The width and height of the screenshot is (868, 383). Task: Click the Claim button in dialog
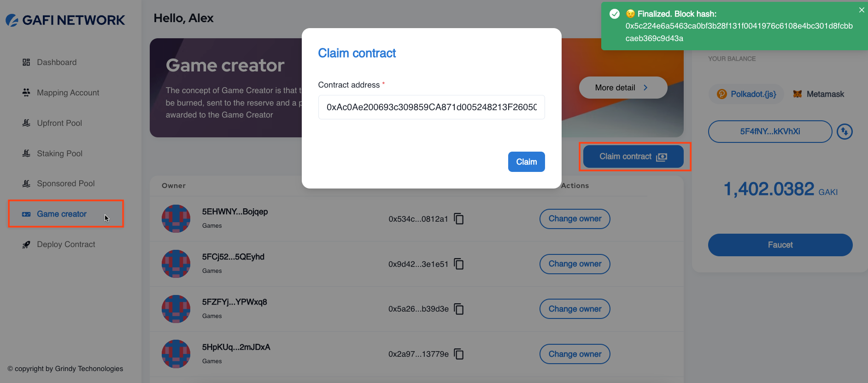point(526,162)
